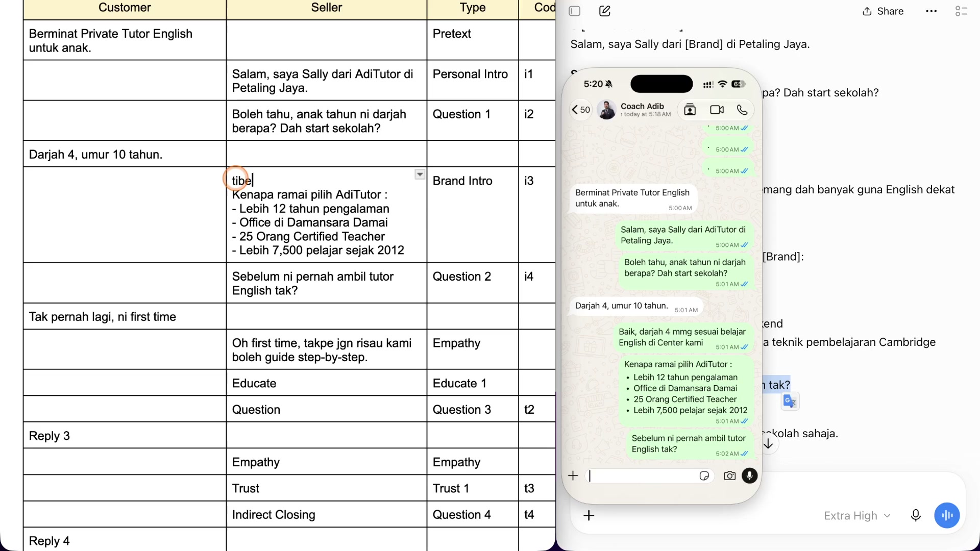Open the contact card icon in WhatsApp header
Screen dimensions: 980x551
[x=690, y=110]
